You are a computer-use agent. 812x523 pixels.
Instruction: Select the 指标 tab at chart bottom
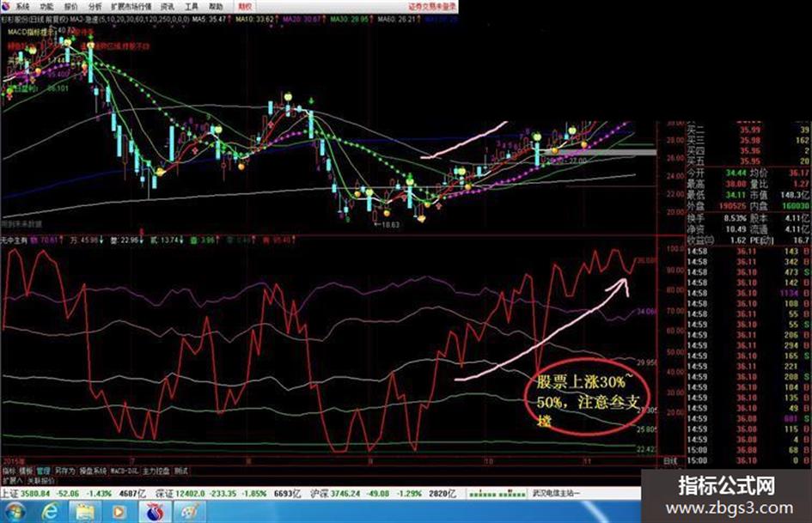pos(9,471)
